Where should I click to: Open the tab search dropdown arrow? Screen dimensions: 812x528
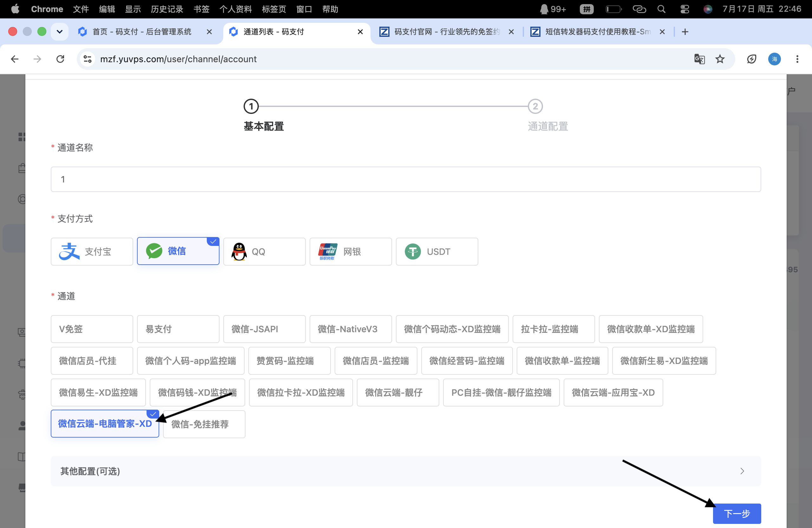tap(59, 32)
